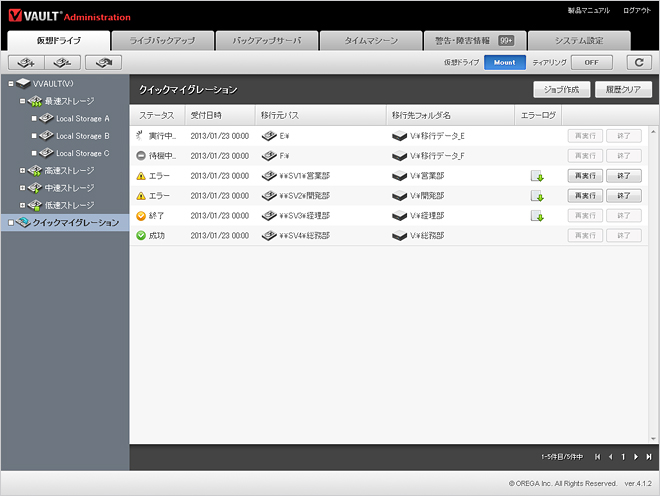Go to the first page
The width and height of the screenshot is (660, 496).
click(x=597, y=457)
